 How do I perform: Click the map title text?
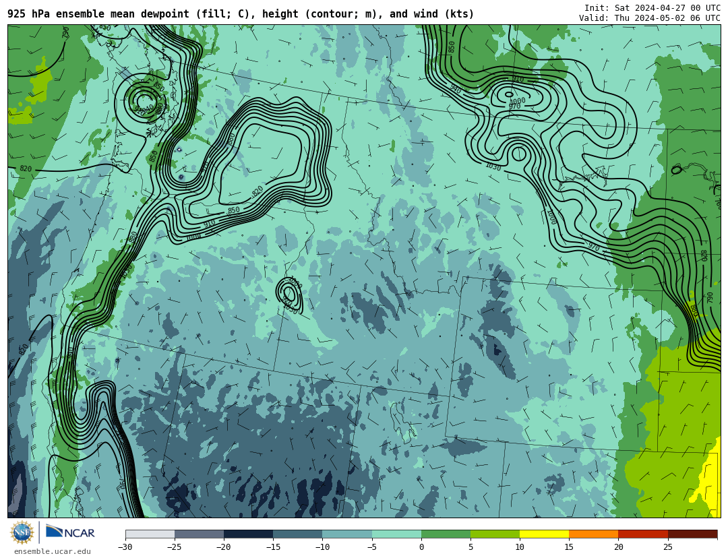pos(241,14)
